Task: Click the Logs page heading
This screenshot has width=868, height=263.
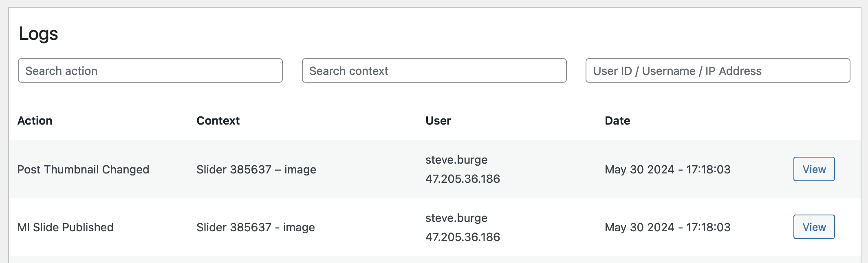Action: coord(39,34)
